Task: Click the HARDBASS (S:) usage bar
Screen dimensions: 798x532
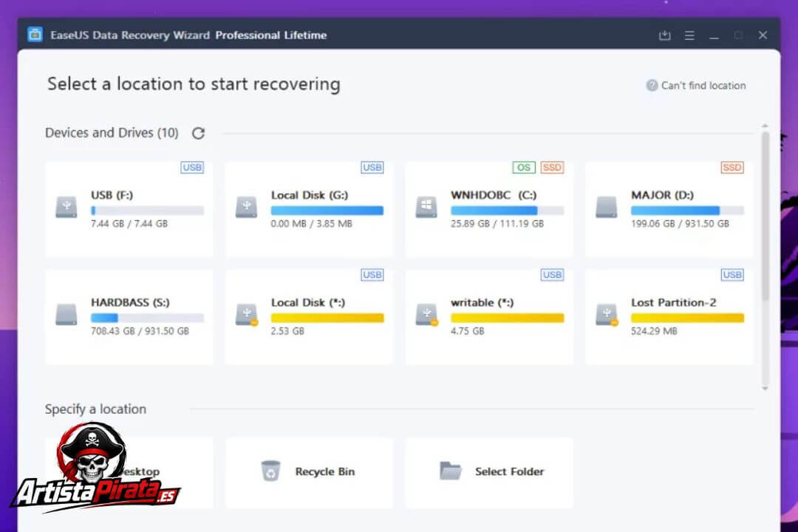Action: [148, 318]
